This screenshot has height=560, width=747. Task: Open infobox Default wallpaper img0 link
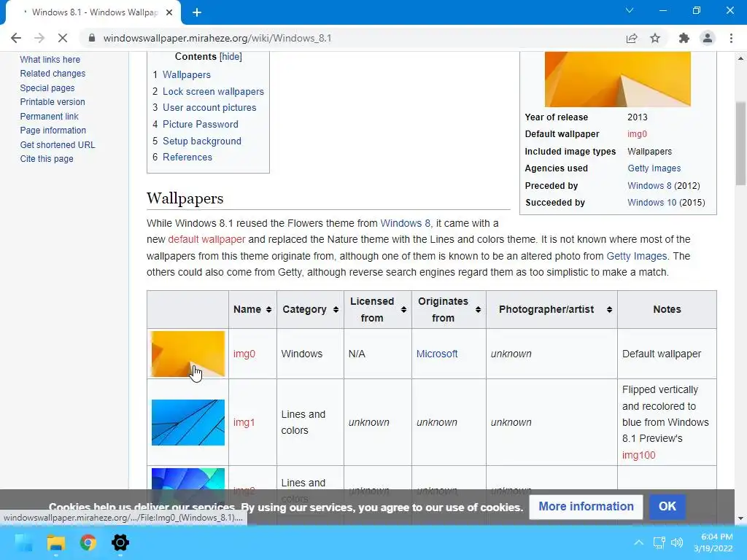(637, 134)
